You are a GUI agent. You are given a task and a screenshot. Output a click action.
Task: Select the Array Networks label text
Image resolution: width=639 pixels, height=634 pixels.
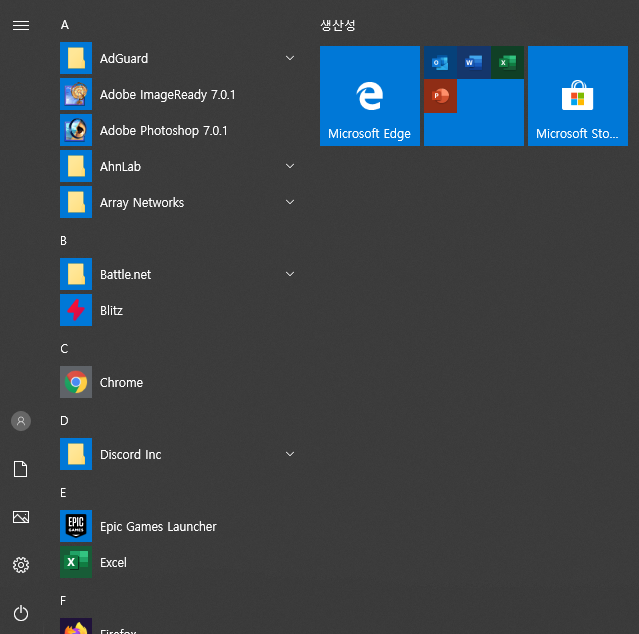[142, 203]
